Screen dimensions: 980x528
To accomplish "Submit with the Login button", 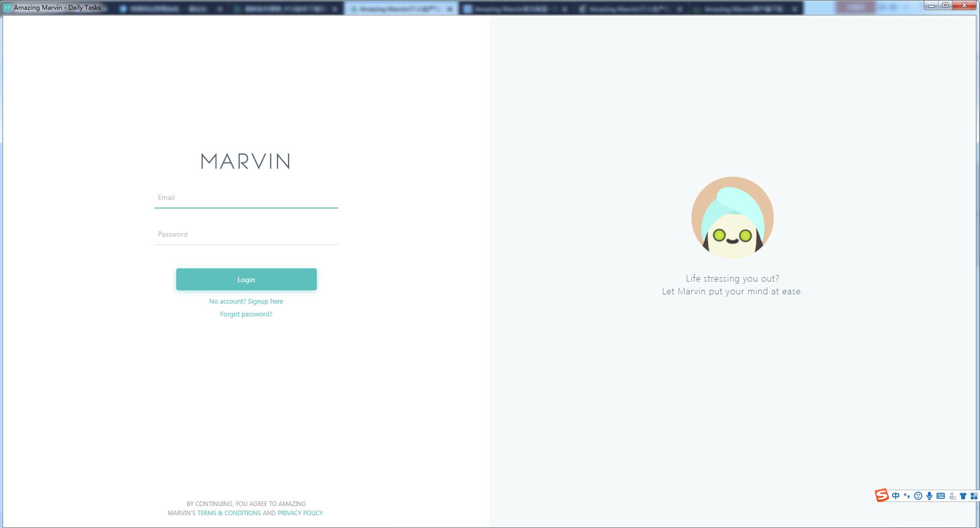I will [246, 280].
